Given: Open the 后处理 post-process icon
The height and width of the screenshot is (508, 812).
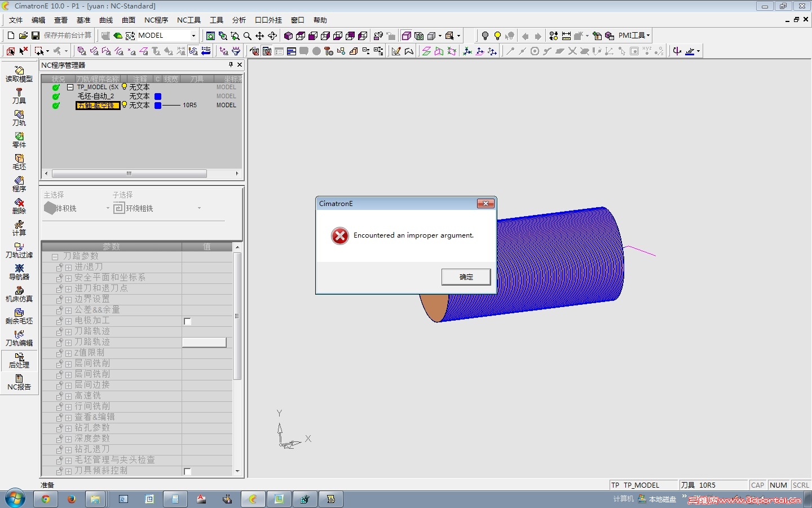Looking at the screenshot, I should (x=19, y=361).
